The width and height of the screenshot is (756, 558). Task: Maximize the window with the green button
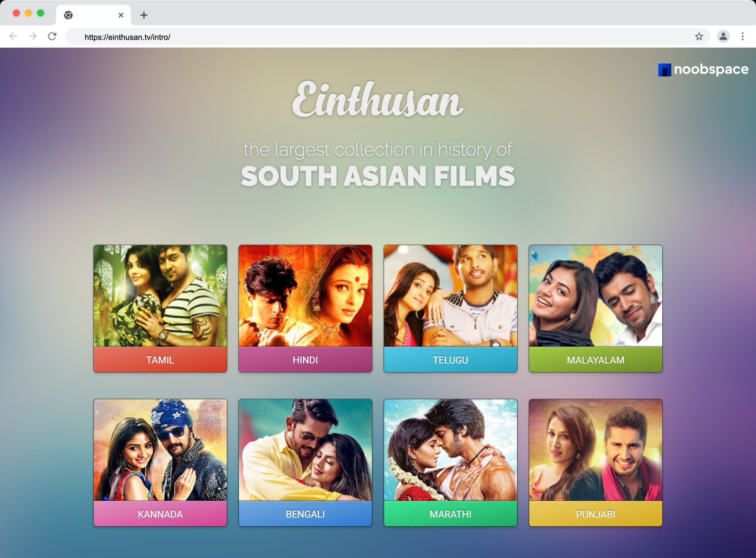pos(41,13)
